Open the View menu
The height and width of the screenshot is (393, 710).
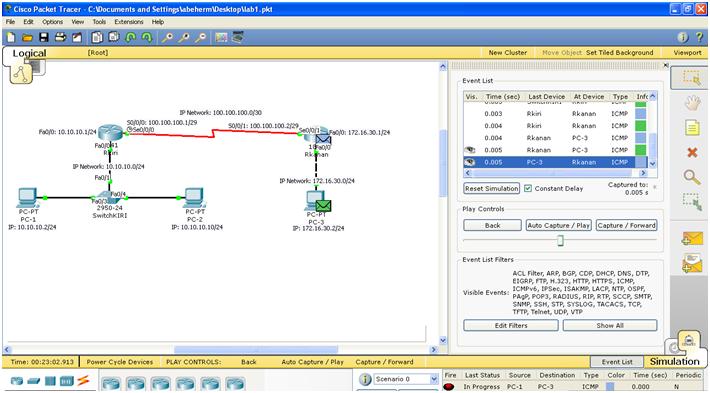78,22
